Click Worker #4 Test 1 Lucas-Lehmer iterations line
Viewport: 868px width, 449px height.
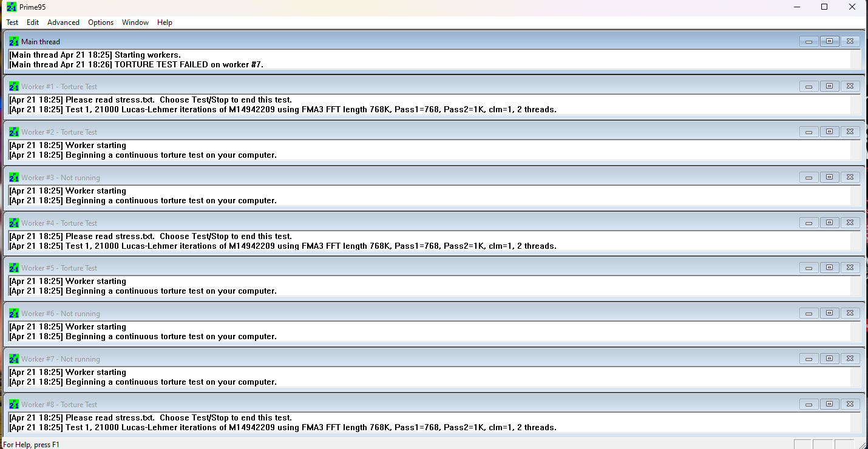click(283, 246)
